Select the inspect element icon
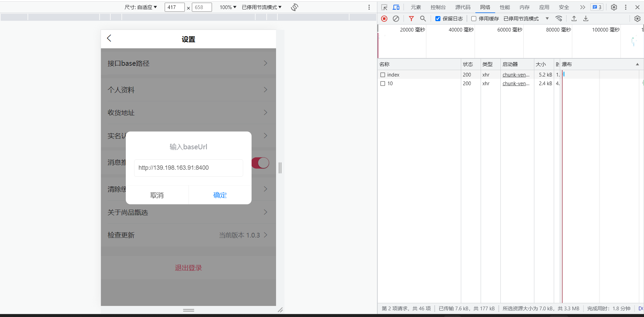644x317 pixels. tap(384, 7)
